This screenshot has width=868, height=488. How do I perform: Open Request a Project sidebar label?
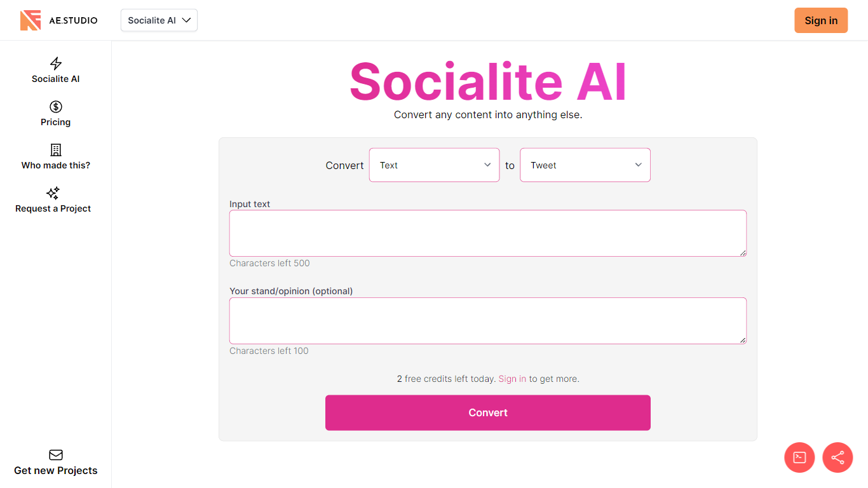tap(53, 208)
